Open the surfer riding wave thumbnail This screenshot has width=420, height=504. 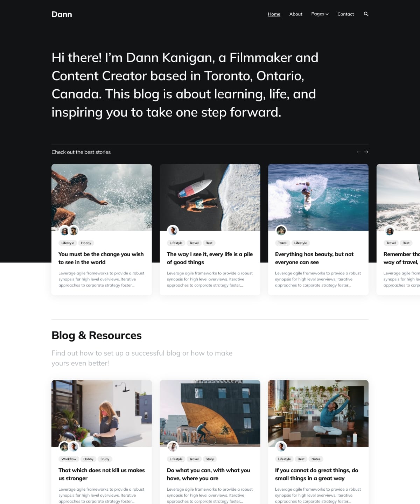318,197
